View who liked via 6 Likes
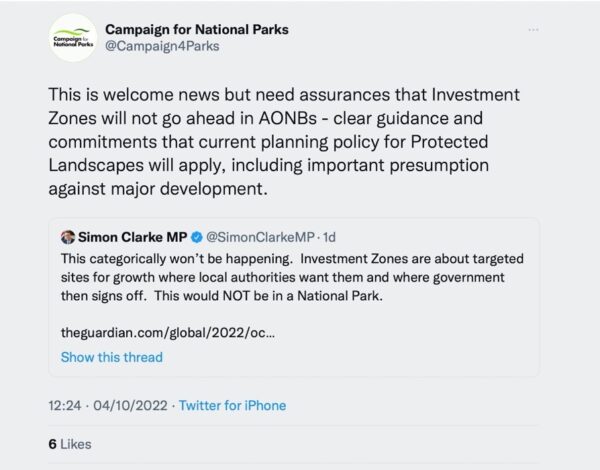600x470 pixels. 69,445
